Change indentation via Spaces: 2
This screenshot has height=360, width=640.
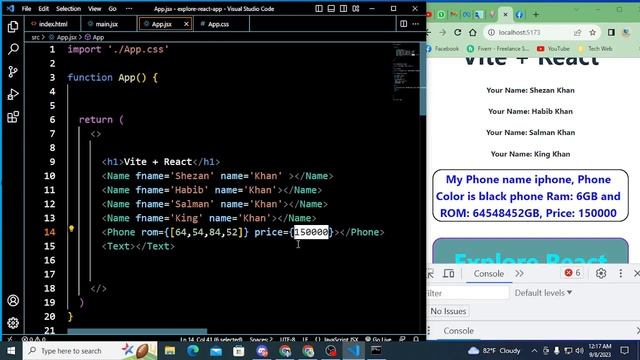click(x=261, y=339)
